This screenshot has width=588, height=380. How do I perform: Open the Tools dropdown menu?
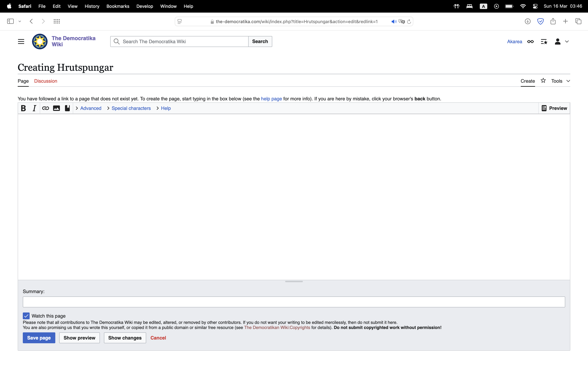560,81
